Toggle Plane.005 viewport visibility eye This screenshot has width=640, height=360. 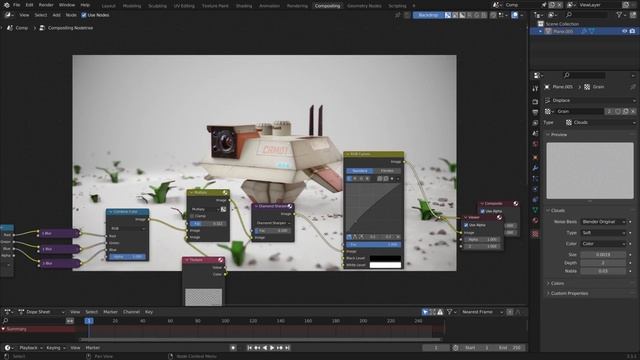[624, 31]
